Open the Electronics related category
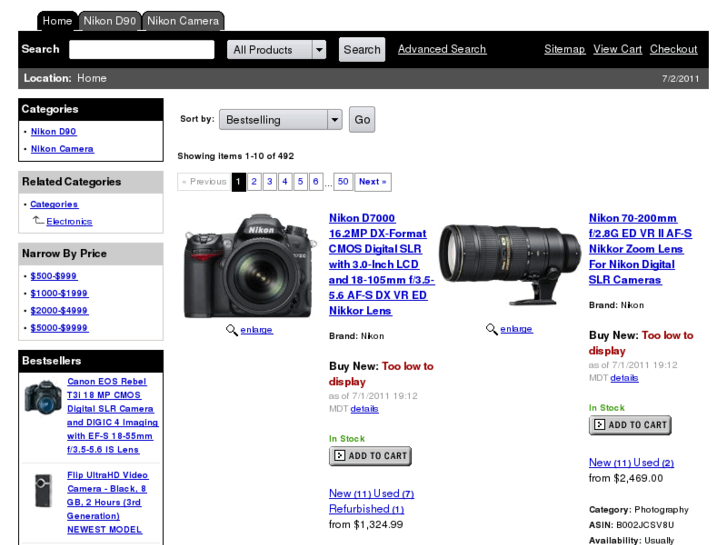 [x=69, y=221]
